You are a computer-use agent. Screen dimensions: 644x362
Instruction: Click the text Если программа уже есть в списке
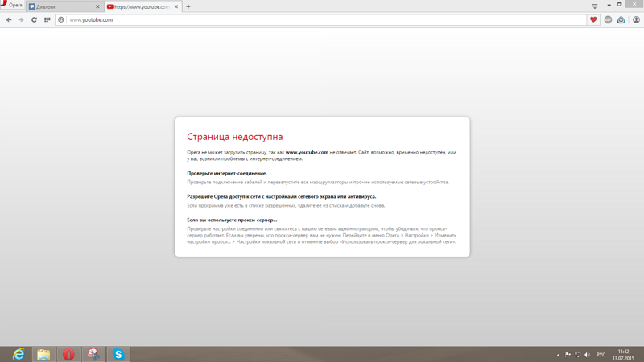click(286, 206)
